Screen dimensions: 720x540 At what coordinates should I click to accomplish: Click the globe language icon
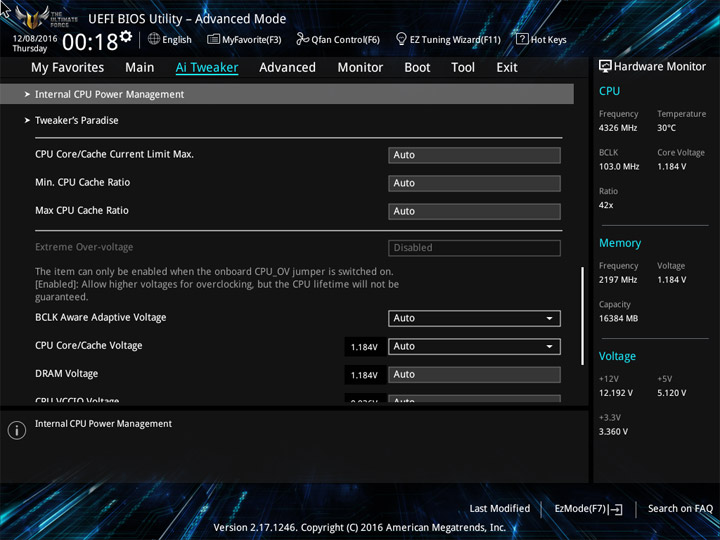click(154, 39)
